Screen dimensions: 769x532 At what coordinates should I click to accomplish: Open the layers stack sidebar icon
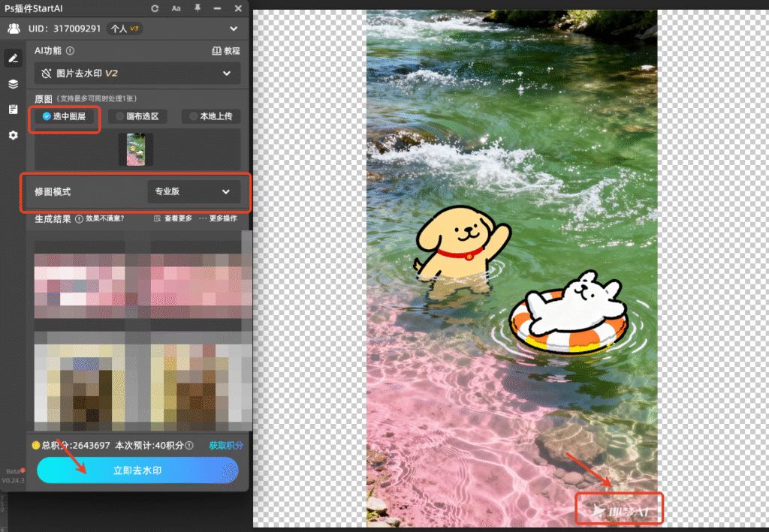coord(14,84)
